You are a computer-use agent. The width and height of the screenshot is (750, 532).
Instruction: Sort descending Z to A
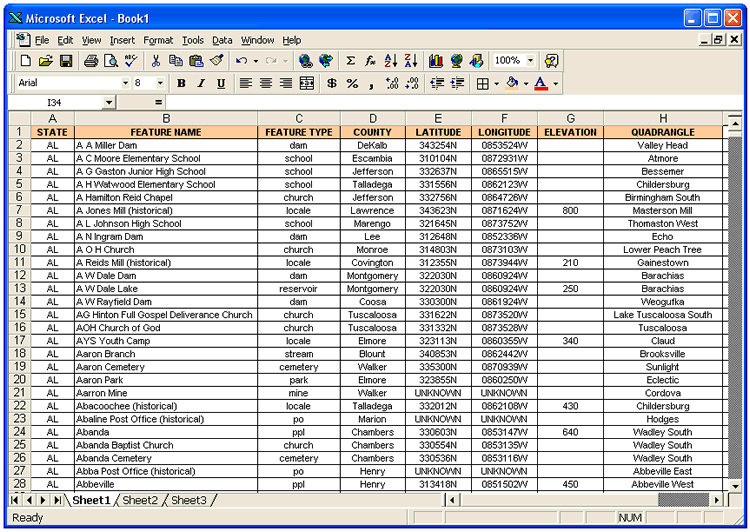(411, 61)
